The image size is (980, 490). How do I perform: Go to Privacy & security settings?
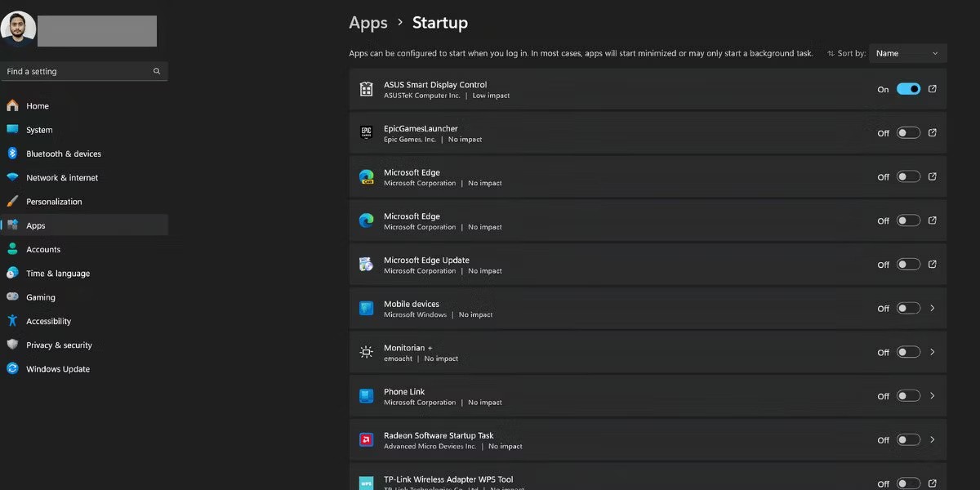(x=59, y=345)
